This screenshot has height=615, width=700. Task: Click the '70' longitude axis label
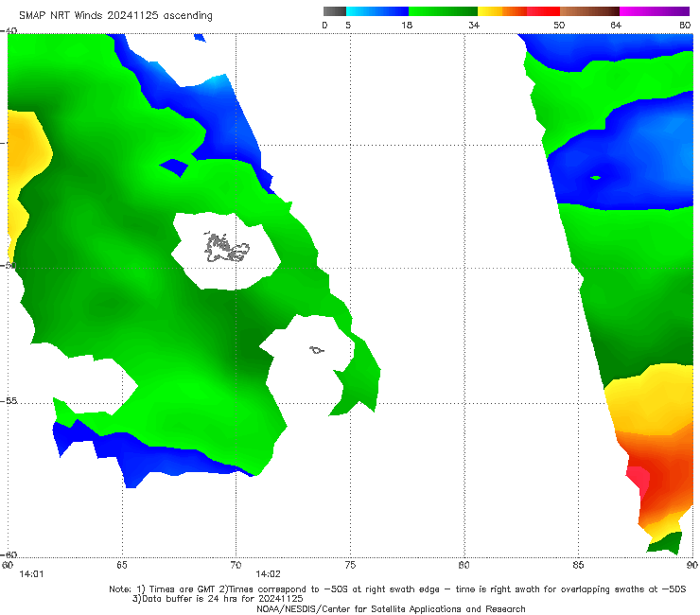pos(236,565)
